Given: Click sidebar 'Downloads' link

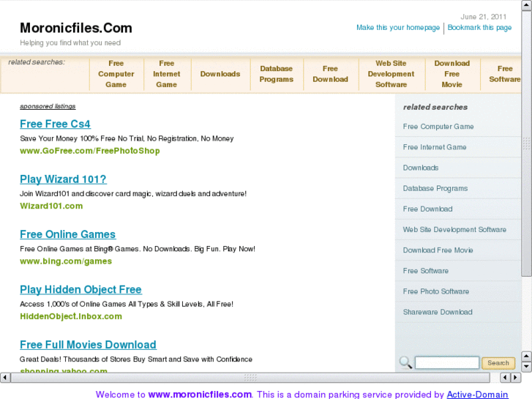Looking at the screenshot, I should point(421,168).
